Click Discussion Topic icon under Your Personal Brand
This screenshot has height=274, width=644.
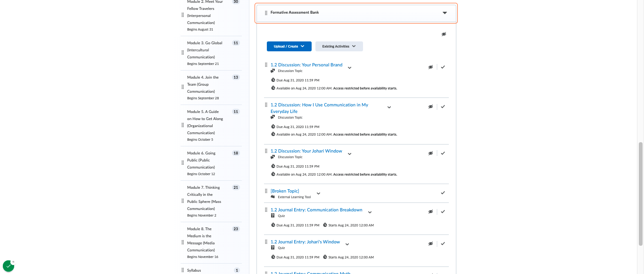[272, 71]
